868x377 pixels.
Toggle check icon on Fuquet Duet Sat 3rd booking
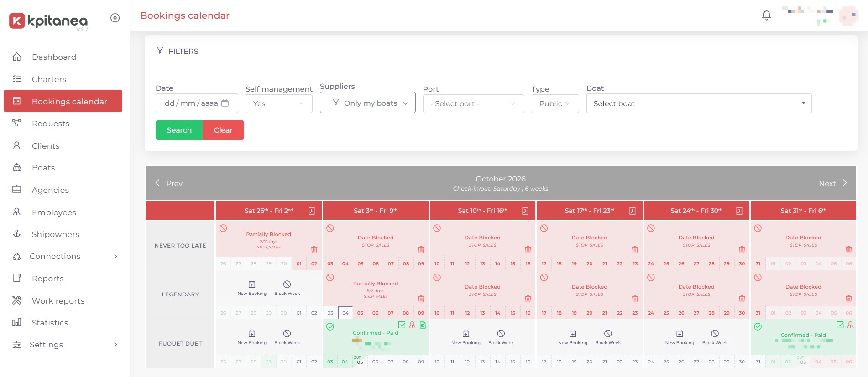point(402,325)
